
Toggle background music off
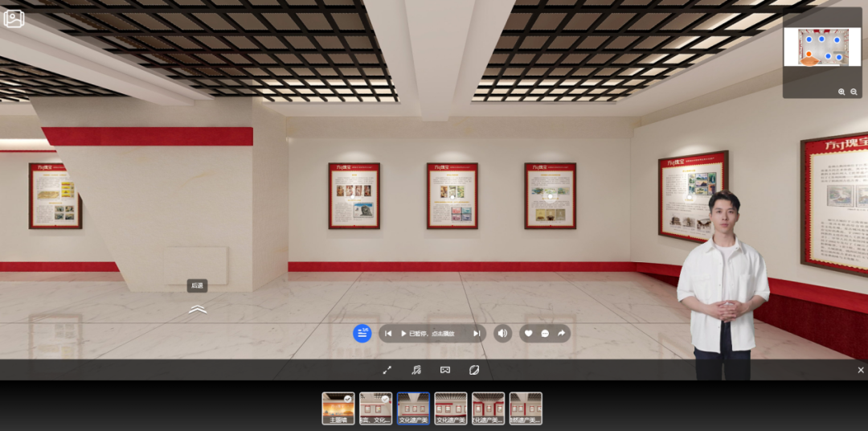[x=416, y=370]
